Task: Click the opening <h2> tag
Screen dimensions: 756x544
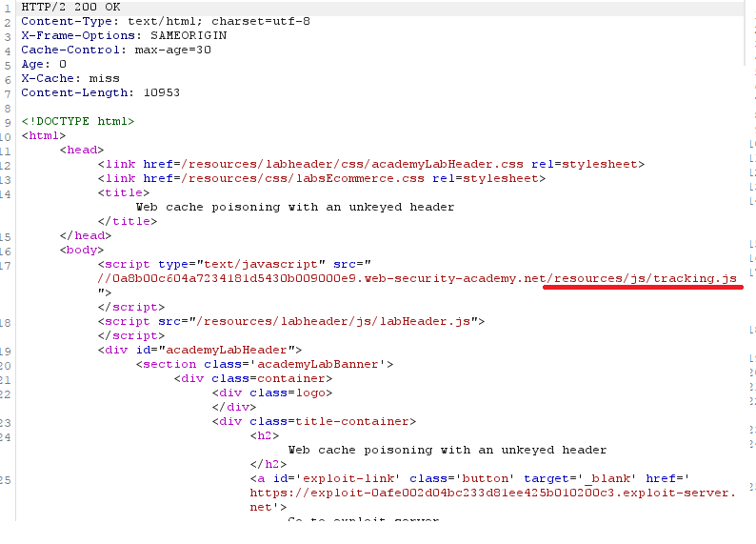Action: pos(265,435)
